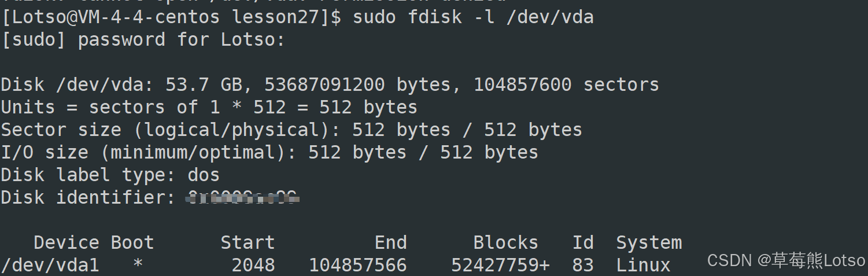Image resolution: width=868 pixels, height=276 pixels.
Task: Click the Disk label type: dos line
Action: (x=110, y=175)
